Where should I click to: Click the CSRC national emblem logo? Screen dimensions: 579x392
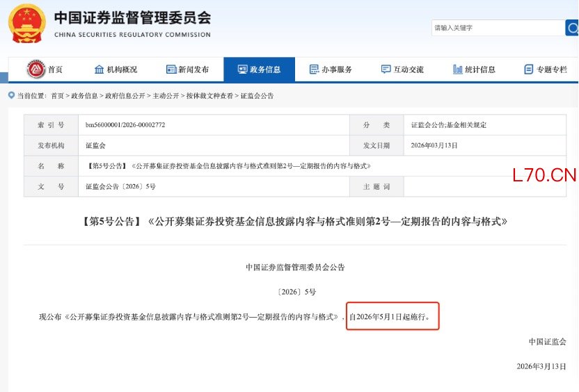tap(25, 24)
